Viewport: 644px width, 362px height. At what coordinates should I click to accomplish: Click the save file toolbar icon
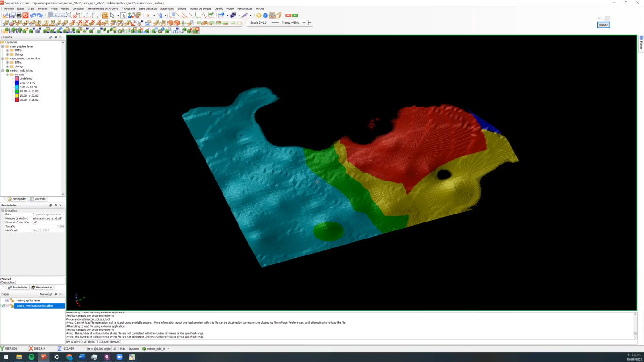[x=12, y=16]
